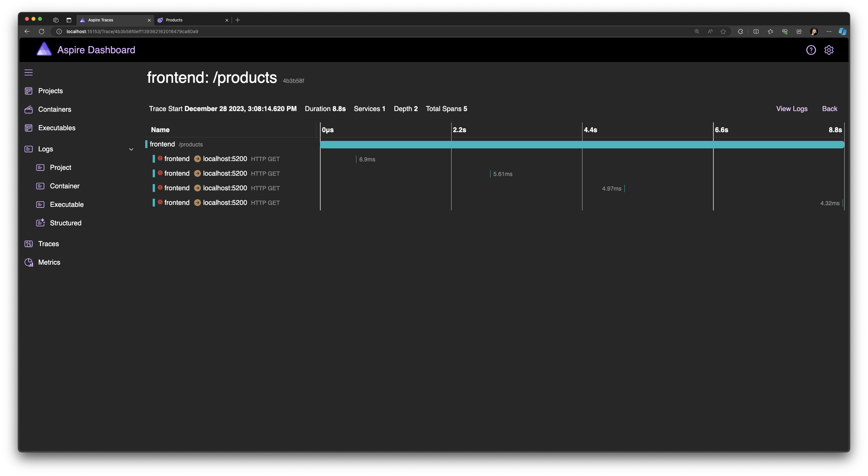This screenshot has width=868, height=476.
Task: Click the Duration 8.8s label
Action: click(x=325, y=109)
